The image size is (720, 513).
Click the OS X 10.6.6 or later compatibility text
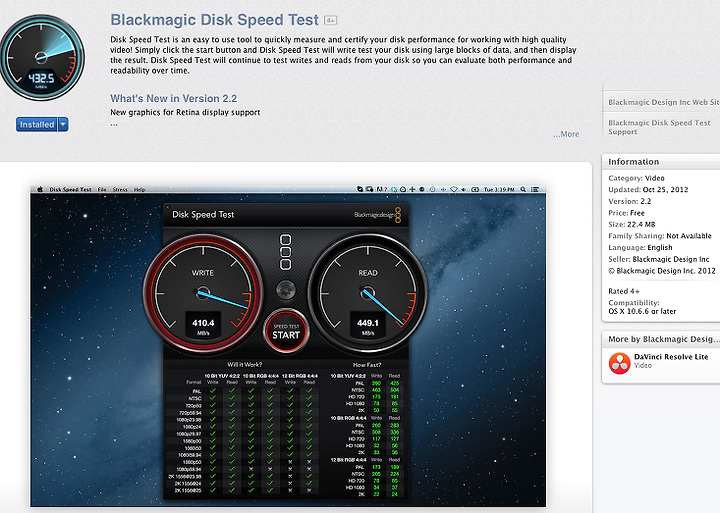pyautogui.click(x=642, y=311)
